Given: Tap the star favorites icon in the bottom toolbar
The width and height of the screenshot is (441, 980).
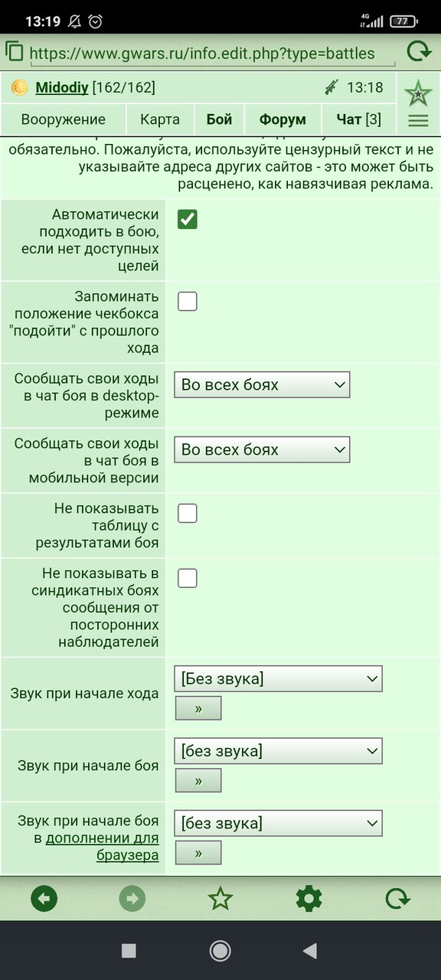Looking at the screenshot, I should point(220,898).
